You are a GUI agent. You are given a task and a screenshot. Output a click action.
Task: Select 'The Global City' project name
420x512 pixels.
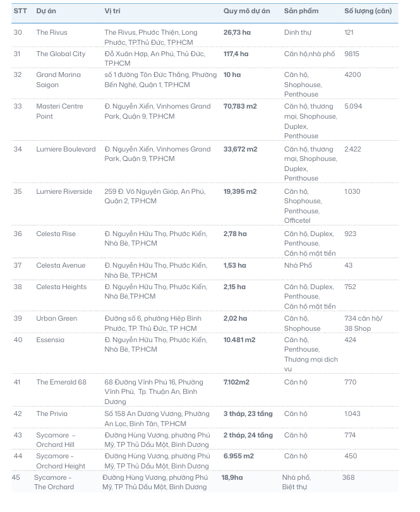pyautogui.click(x=61, y=54)
